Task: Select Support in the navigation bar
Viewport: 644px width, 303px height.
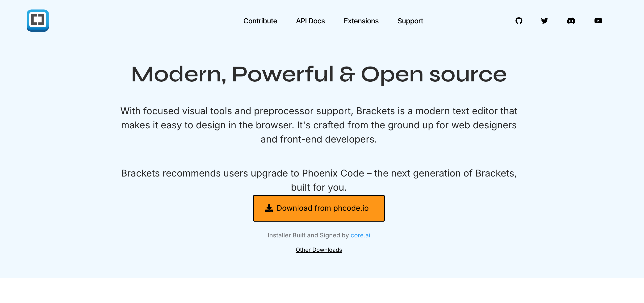Action: 410,21
